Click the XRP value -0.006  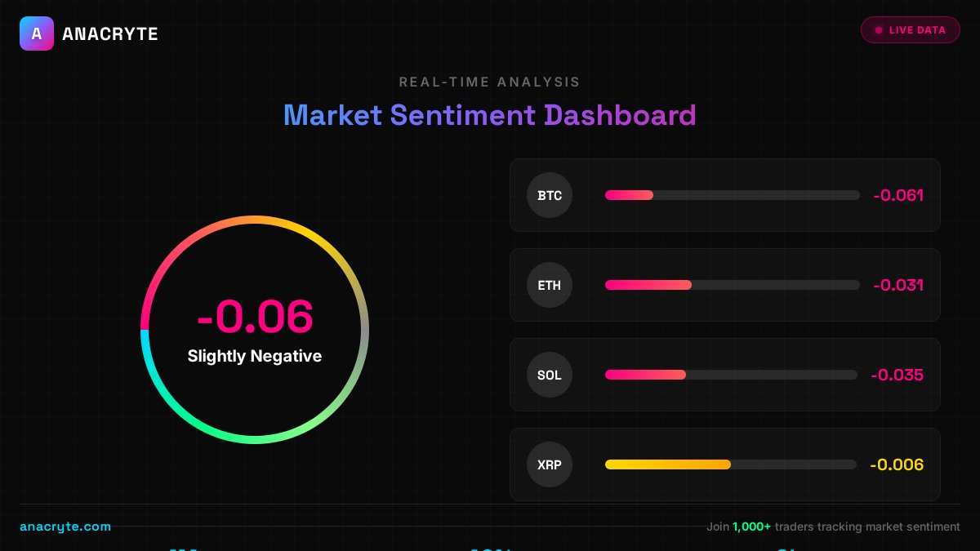[x=897, y=464]
